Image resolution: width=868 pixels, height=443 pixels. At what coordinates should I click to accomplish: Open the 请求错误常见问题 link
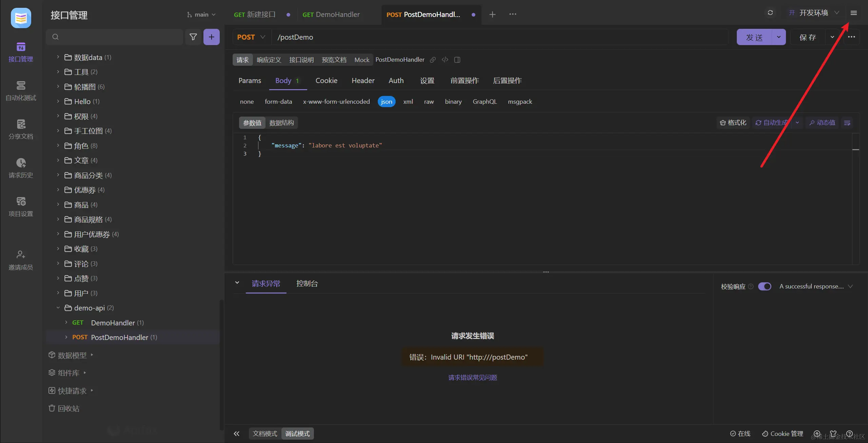point(472,378)
